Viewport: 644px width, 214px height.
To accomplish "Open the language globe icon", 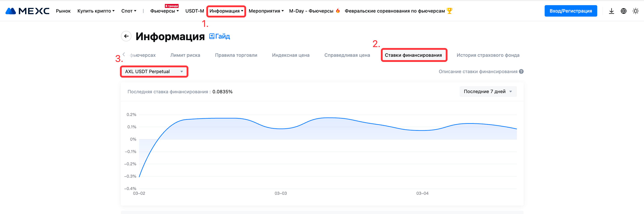I will click(623, 11).
